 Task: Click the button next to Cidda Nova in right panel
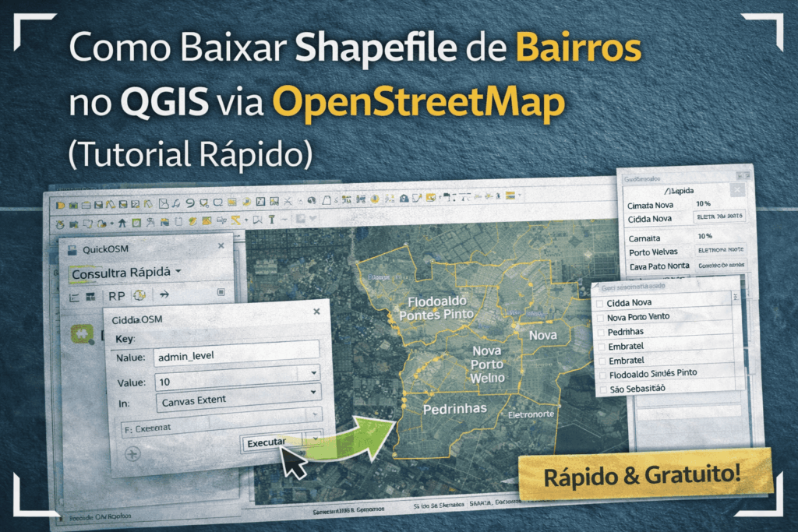[x=719, y=217]
